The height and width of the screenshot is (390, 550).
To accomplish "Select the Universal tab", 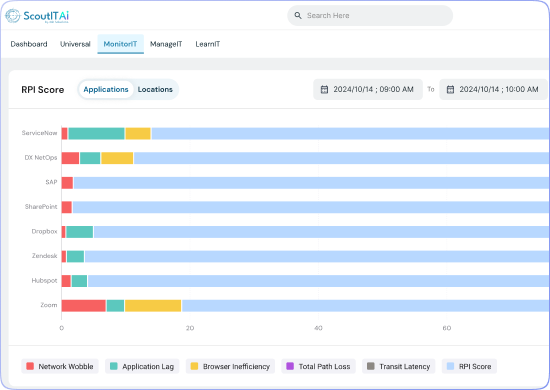I will pyautogui.click(x=75, y=44).
